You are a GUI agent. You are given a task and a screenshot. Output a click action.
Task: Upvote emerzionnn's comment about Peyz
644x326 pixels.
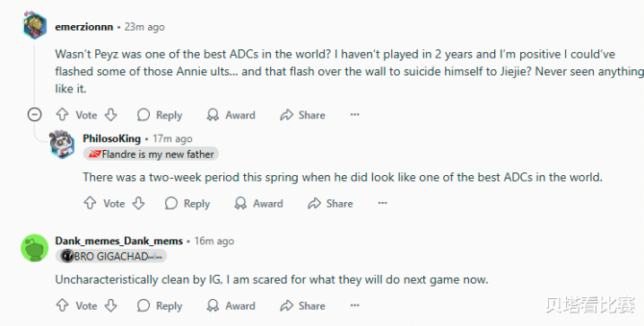(x=62, y=115)
